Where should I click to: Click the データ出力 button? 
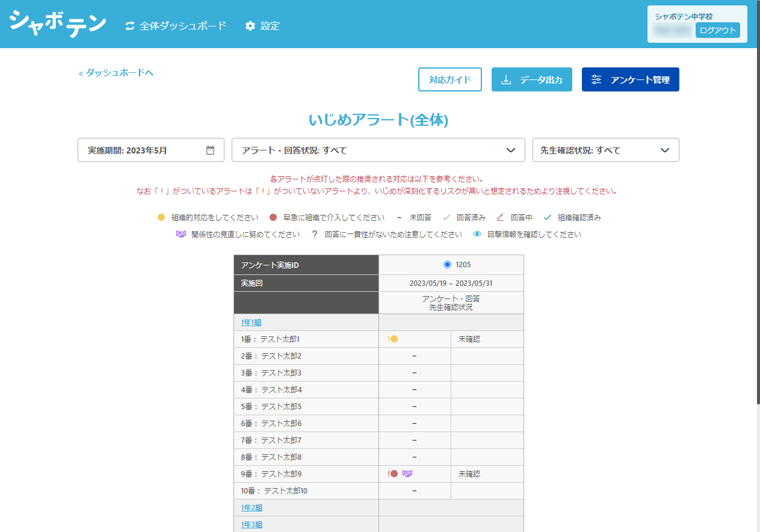click(532, 79)
